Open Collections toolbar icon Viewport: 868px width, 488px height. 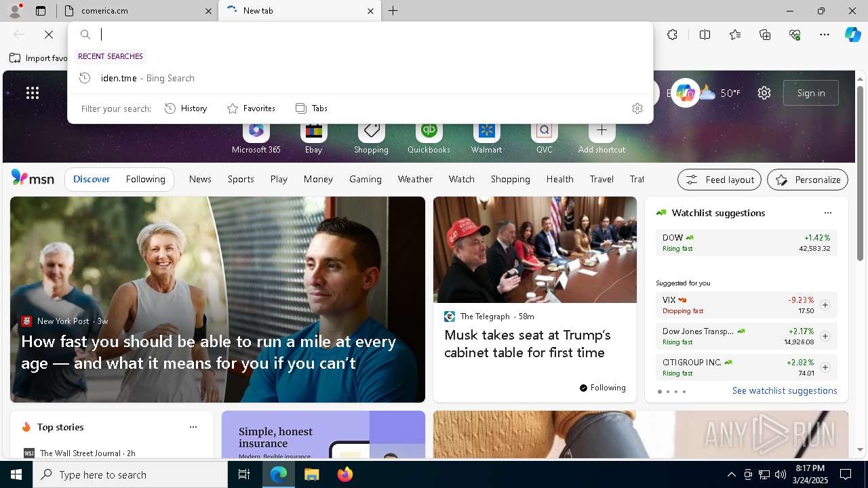(765, 35)
